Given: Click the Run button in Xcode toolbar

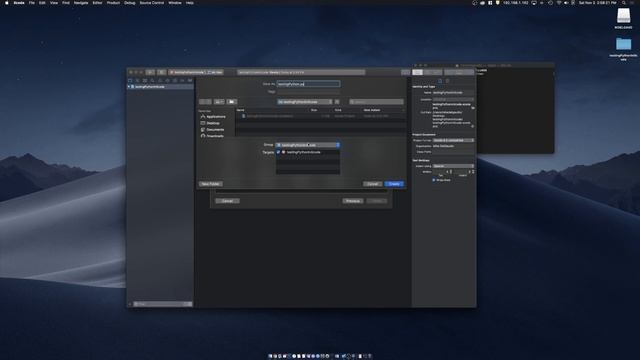Looking at the screenshot, I should pos(151,72).
